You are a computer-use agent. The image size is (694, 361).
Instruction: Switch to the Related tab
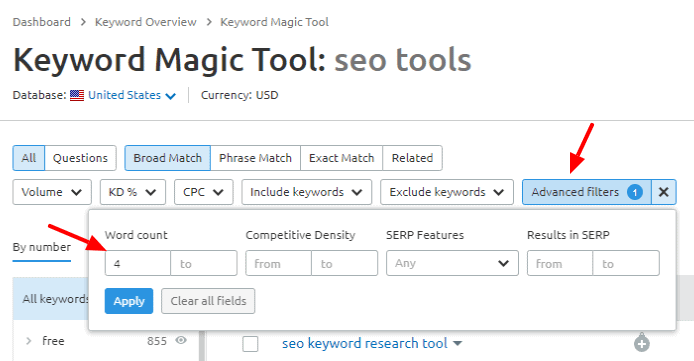(x=412, y=158)
